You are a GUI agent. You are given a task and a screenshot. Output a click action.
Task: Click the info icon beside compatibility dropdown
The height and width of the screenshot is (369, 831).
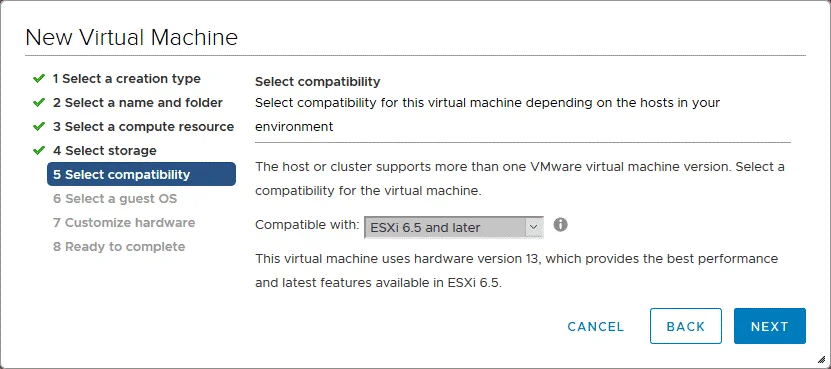pyautogui.click(x=560, y=225)
